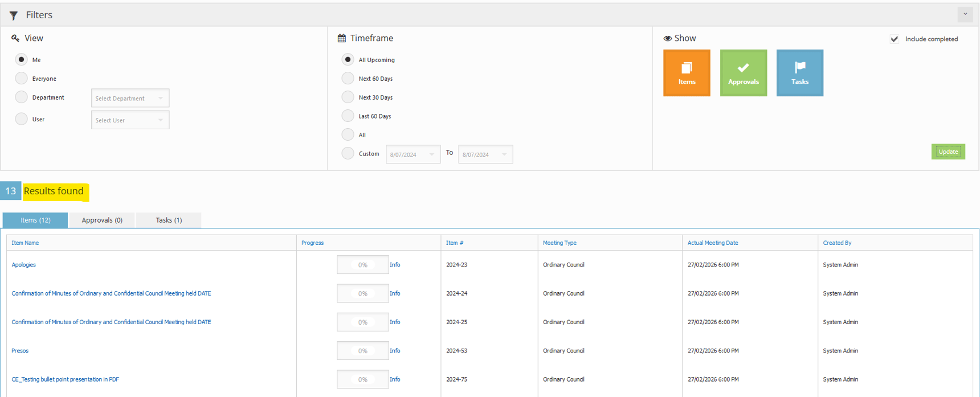Open the Select Department dropdown
980x397 pixels.
point(130,98)
